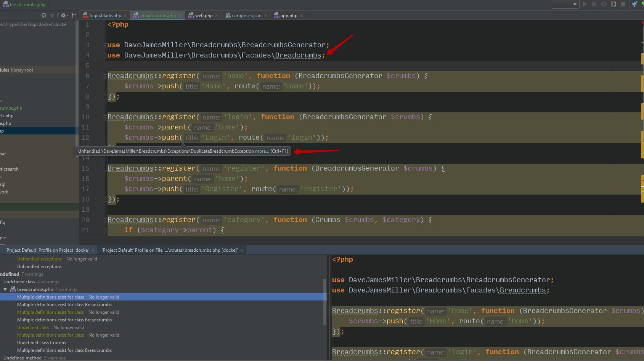Click the fold end marker on line 18
The image size is (644, 361).
pos(105,200)
